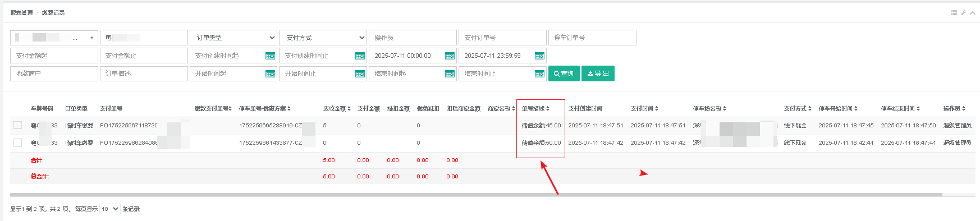Image resolution: width=980 pixels, height=221 pixels.
Task: Sort by 退款支付单号 column
Action: (213, 108)
